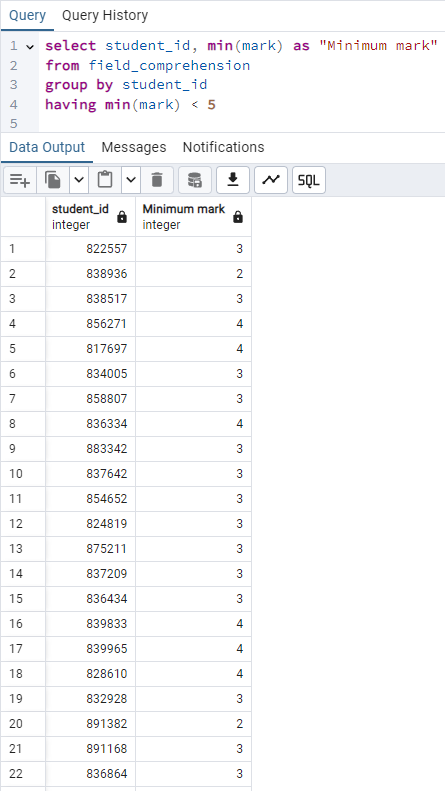Viewport: 445px width, 791px height.
Task: Click the Minimum mark cell in row 4
Action: point(193,324)
